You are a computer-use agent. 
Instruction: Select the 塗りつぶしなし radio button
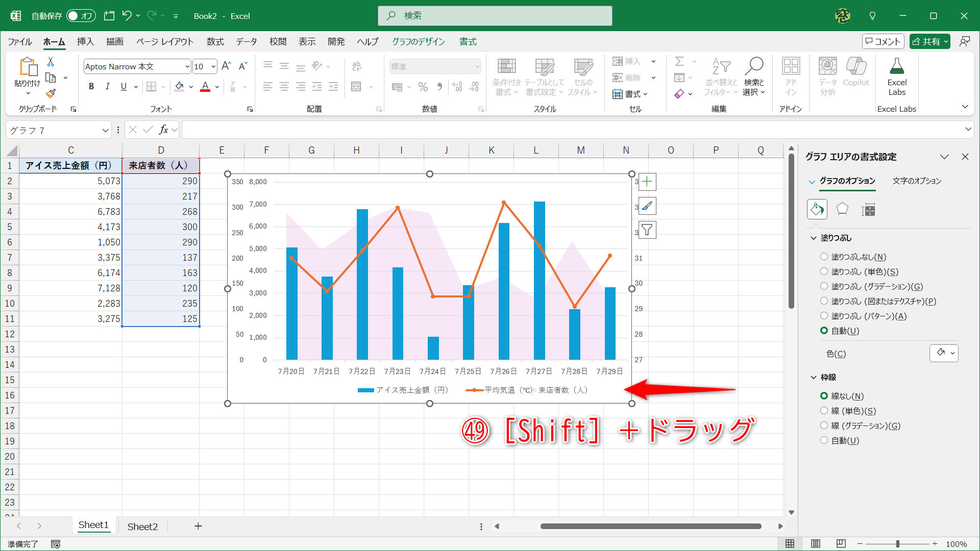824,257
